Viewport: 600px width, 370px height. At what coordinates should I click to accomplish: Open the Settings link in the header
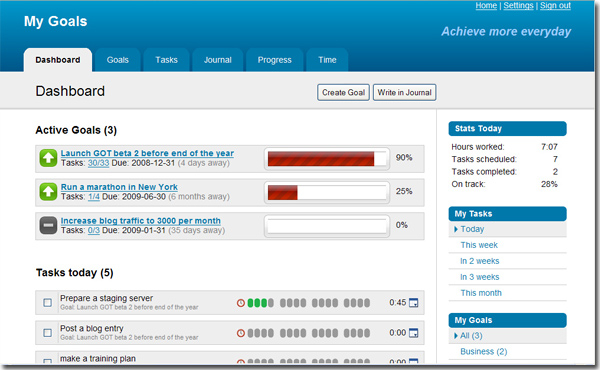pos(518,5)
